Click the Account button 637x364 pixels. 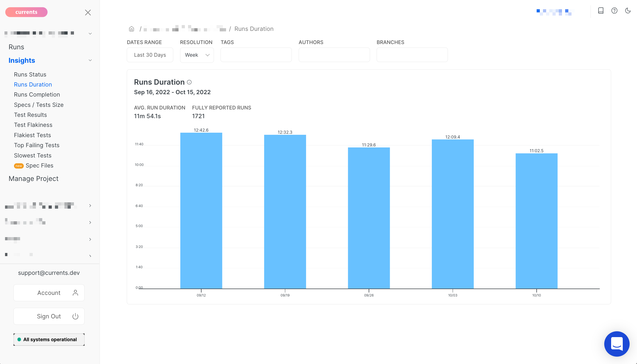[x=49, y=293]
